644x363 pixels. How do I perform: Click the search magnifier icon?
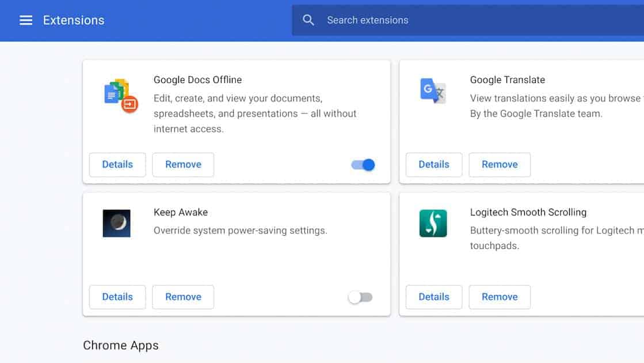tap(308, 19)
